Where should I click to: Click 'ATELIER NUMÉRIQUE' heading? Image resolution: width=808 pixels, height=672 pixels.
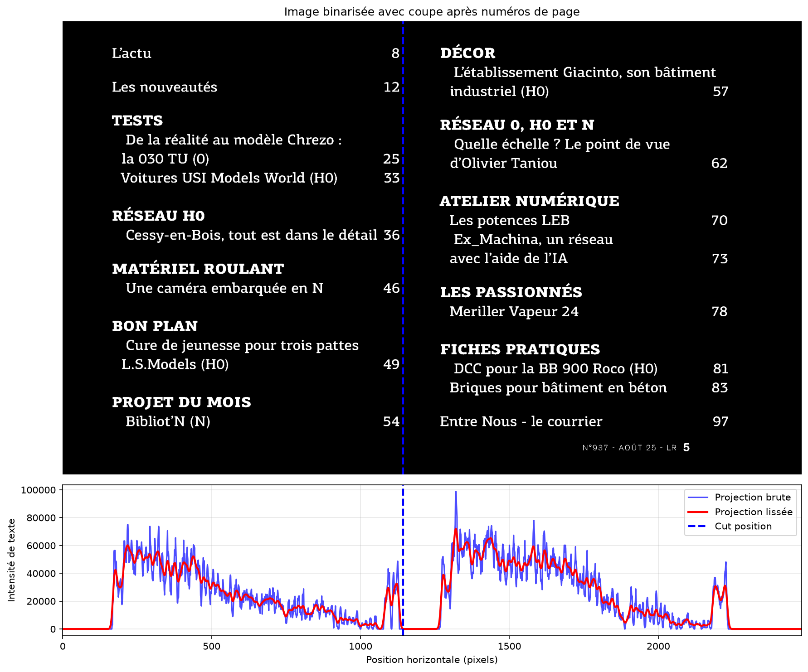coord(529,201)
